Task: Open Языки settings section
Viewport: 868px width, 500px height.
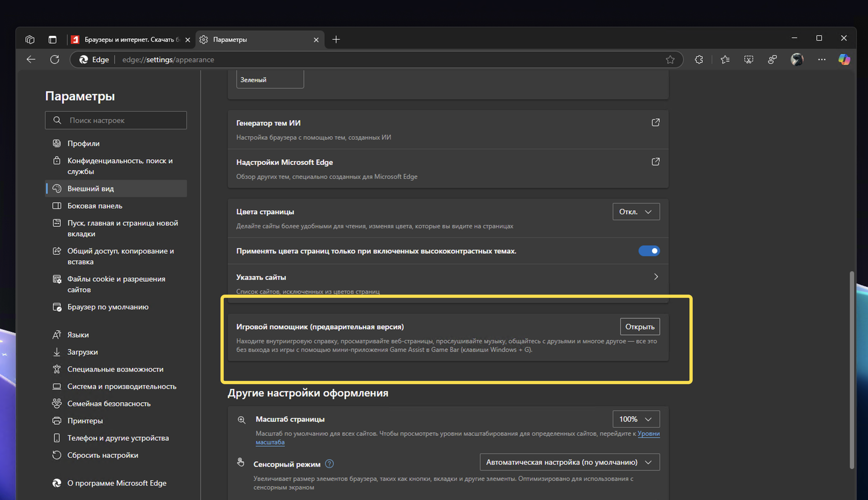Action: click(78, 335)
